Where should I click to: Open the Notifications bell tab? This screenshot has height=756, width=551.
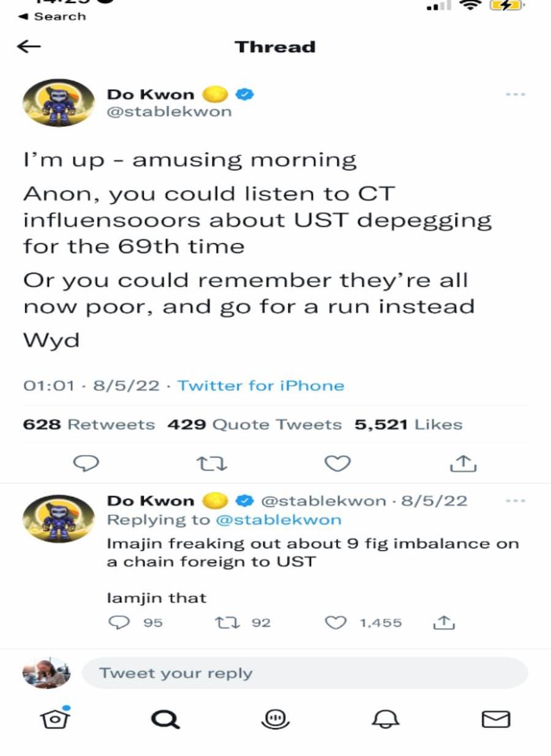point(385,718)
